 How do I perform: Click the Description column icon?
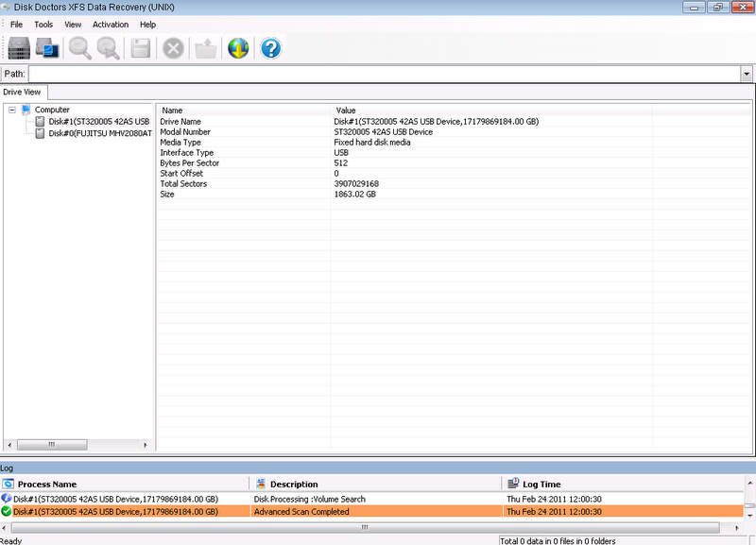coord(261,484)
